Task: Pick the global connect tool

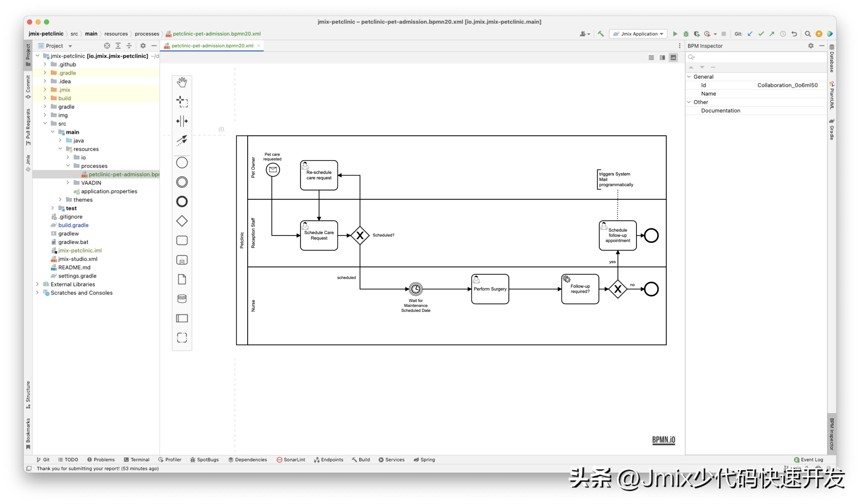Action: point(182,140)
